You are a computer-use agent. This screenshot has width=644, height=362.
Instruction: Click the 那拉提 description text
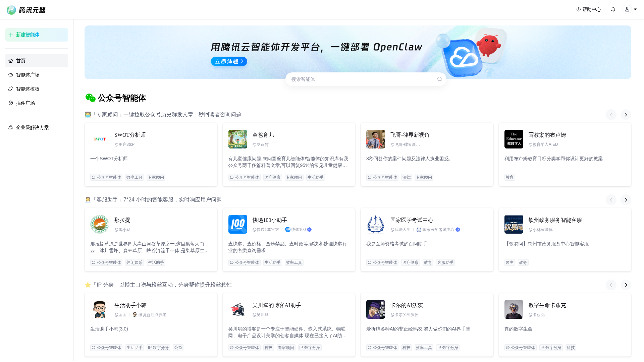pyautogui.click(x=150, y=247)
